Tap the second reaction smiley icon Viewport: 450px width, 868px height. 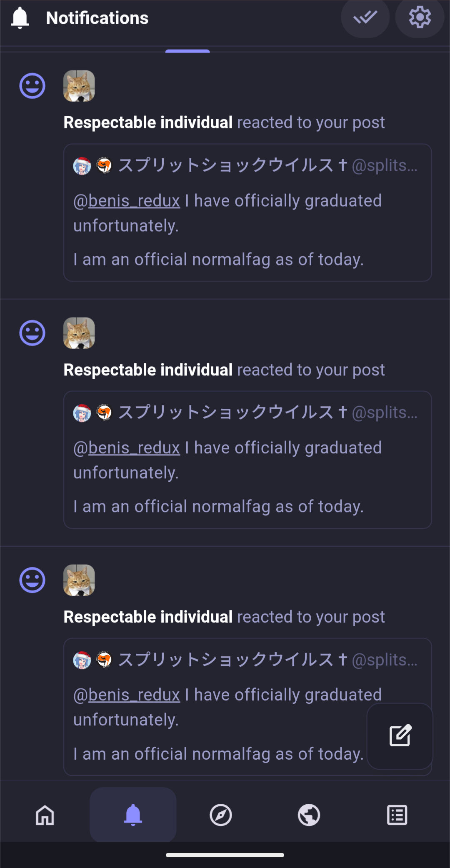coord(32,333)
